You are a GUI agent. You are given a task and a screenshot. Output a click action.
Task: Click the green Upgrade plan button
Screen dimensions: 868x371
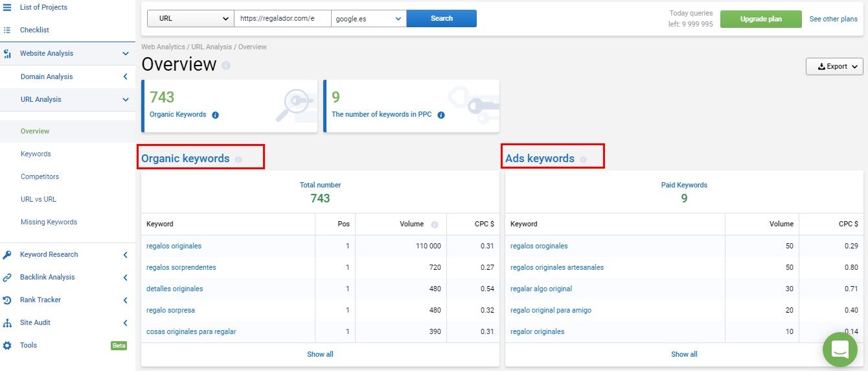pos(760,19)
